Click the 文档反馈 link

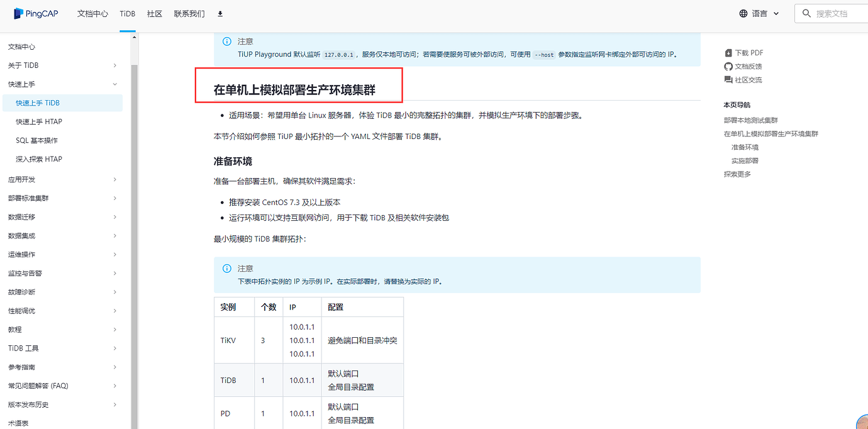click(x=748, y=66)
